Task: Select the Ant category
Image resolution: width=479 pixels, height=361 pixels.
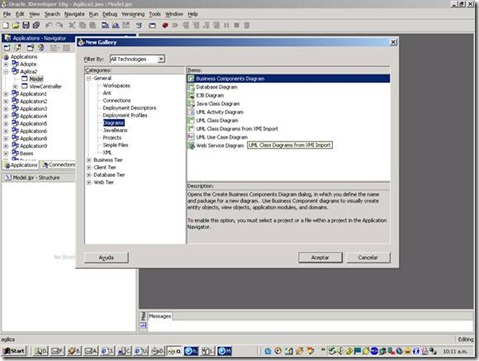Action: click(107, 93)
